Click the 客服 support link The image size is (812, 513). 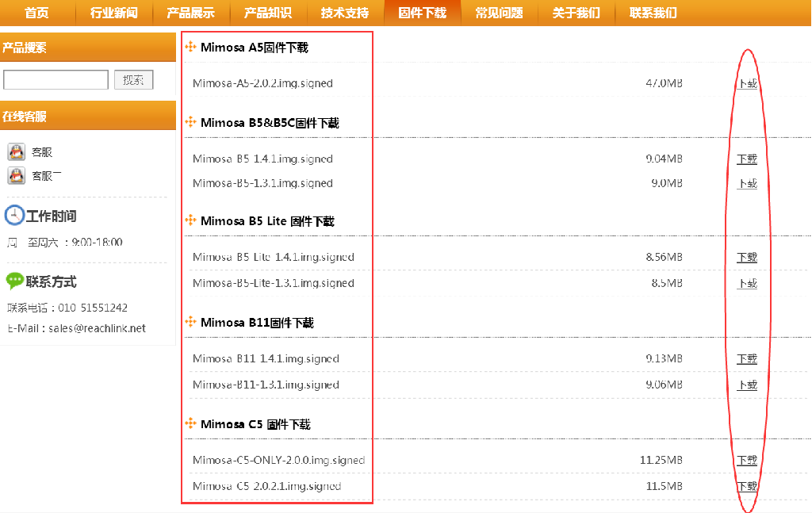[42, 152]
